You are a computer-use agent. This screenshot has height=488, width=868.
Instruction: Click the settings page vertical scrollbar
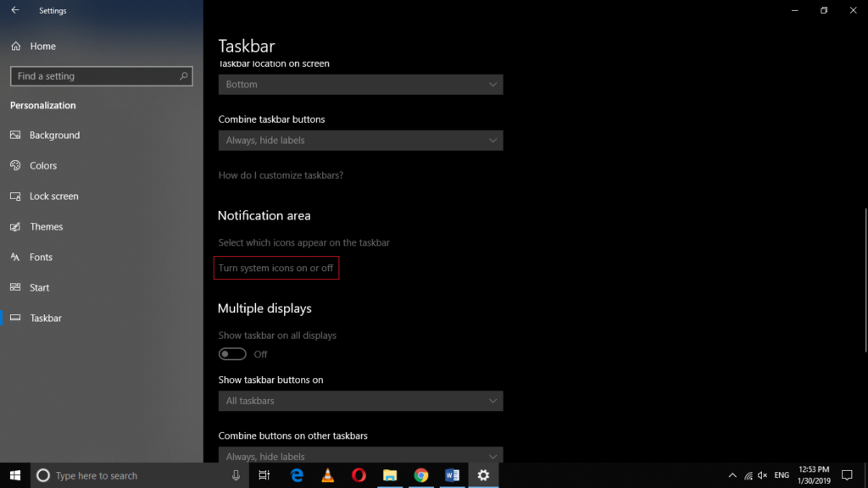(865, 280)
